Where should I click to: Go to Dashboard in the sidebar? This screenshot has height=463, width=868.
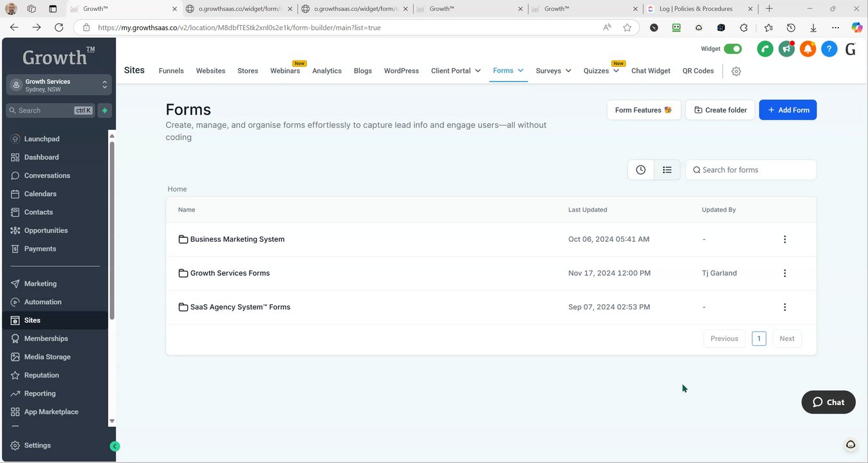click(41, 157)
